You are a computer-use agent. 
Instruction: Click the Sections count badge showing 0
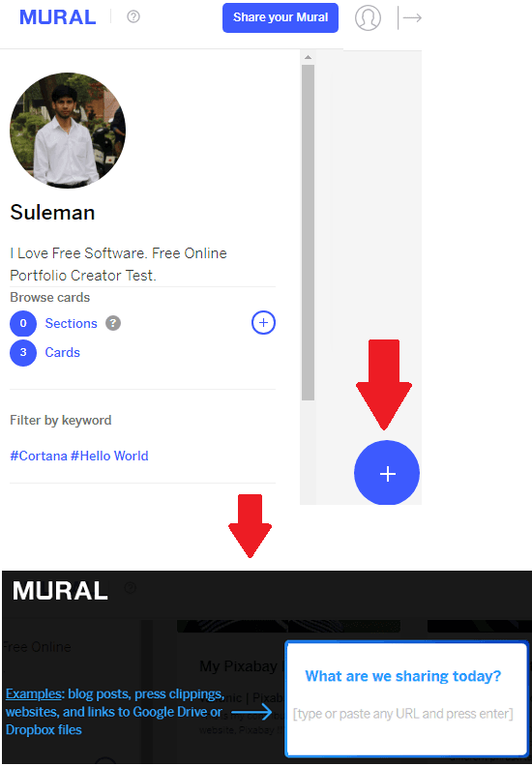[23, 323]
